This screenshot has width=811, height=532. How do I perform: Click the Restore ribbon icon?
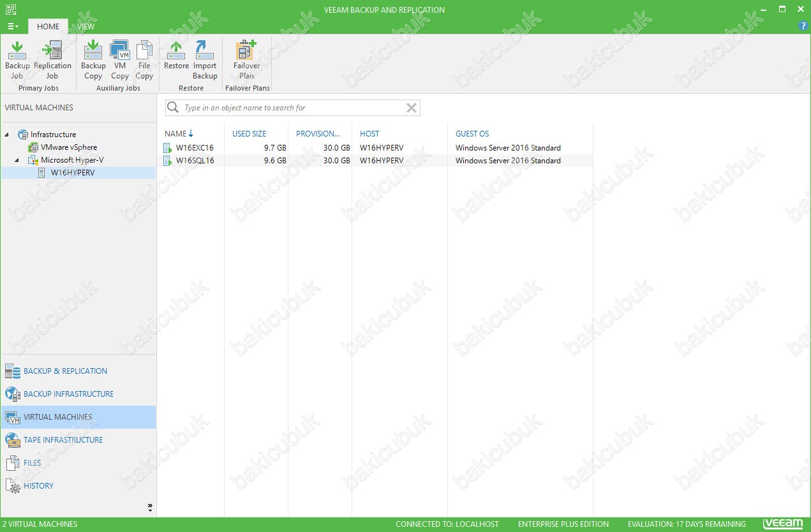click(x=176, y=55)
